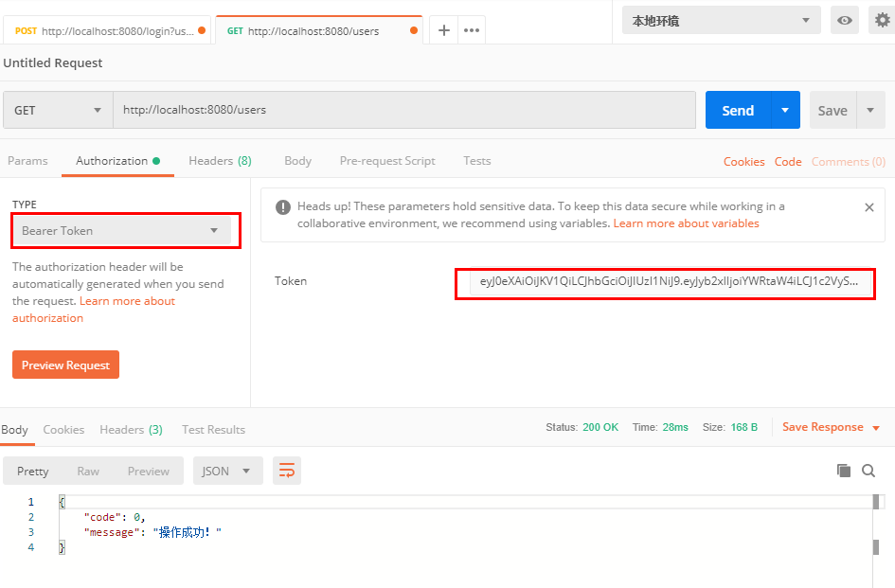Open Test Results tab

tap(213, 430)
